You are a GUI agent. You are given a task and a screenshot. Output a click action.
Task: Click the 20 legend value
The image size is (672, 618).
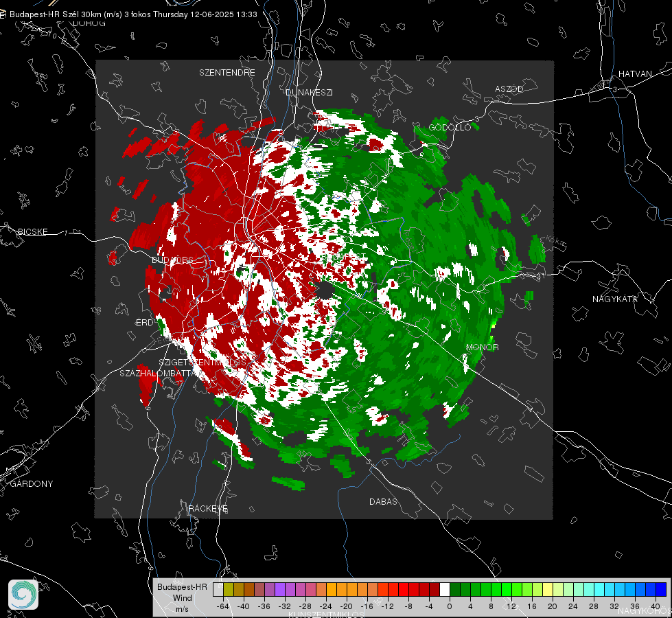click(x=553, y=606)
